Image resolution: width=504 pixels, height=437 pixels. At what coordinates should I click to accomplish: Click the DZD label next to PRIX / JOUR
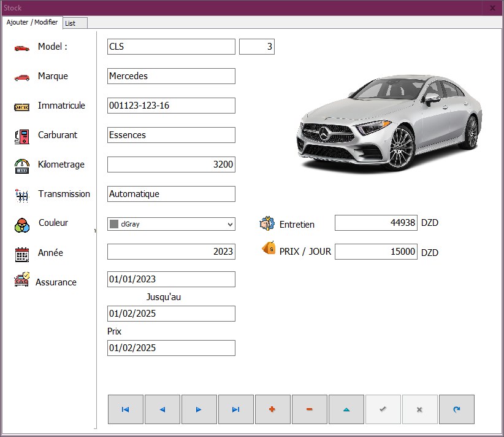(430, 253)
